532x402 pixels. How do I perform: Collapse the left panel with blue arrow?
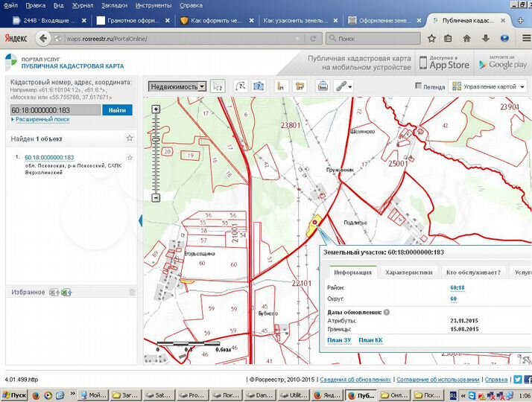coord(141,220)
